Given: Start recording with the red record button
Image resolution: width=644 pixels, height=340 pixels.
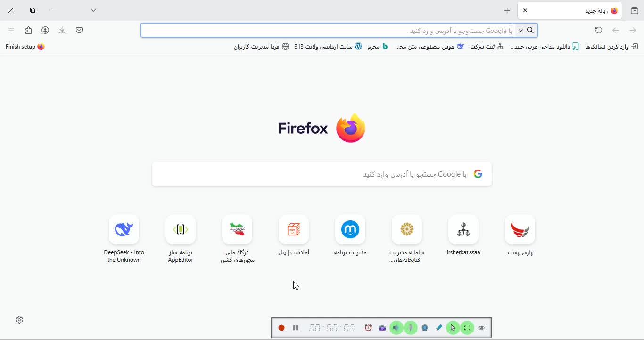Looking at the screenshot, I should pos(281,328).
